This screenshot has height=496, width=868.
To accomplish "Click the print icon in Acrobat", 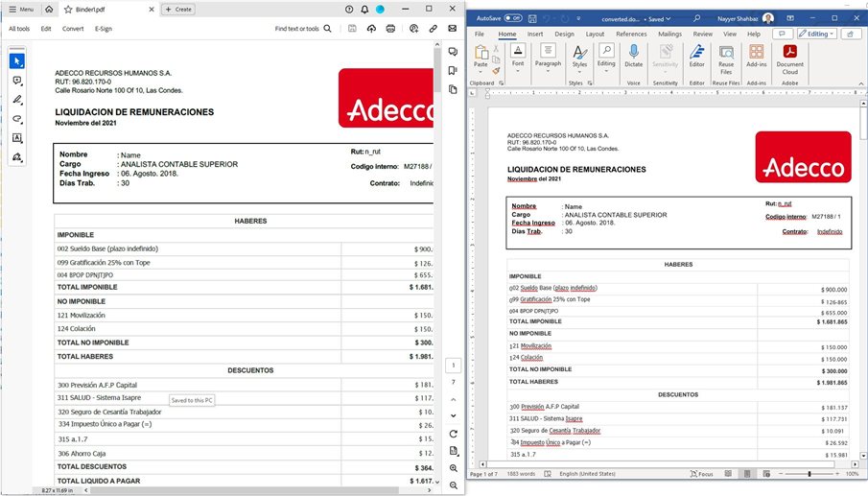I will 388,29.
